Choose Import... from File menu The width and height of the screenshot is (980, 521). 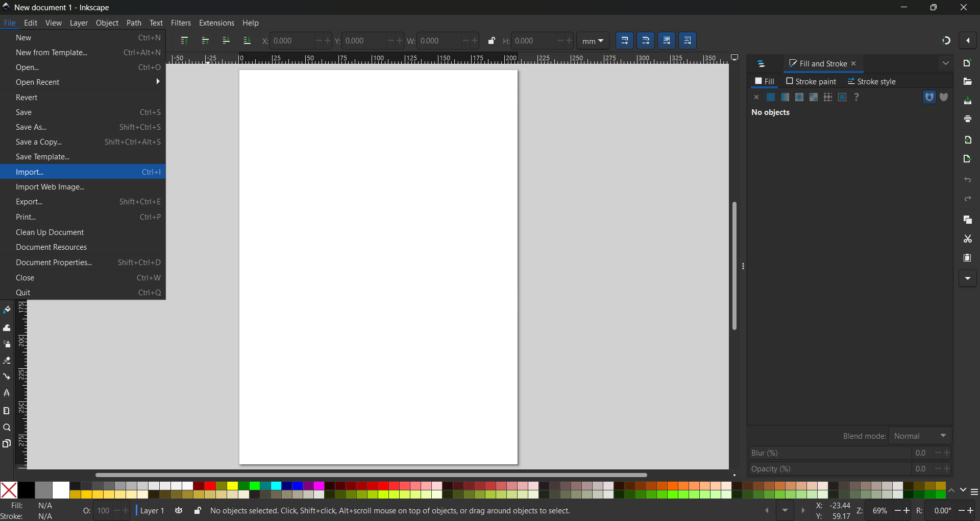point(83,172)
